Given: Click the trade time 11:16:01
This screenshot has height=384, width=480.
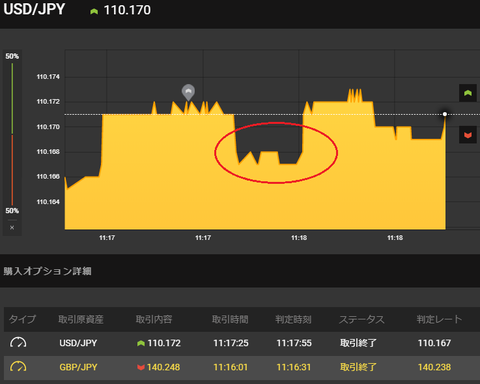Looking at the screenshot, I should click(231, 367).
